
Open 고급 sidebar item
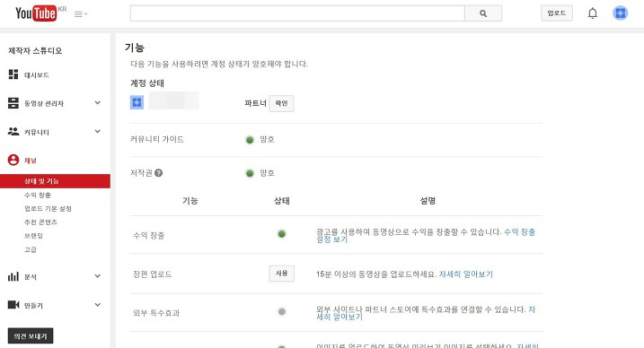[31, 249]
